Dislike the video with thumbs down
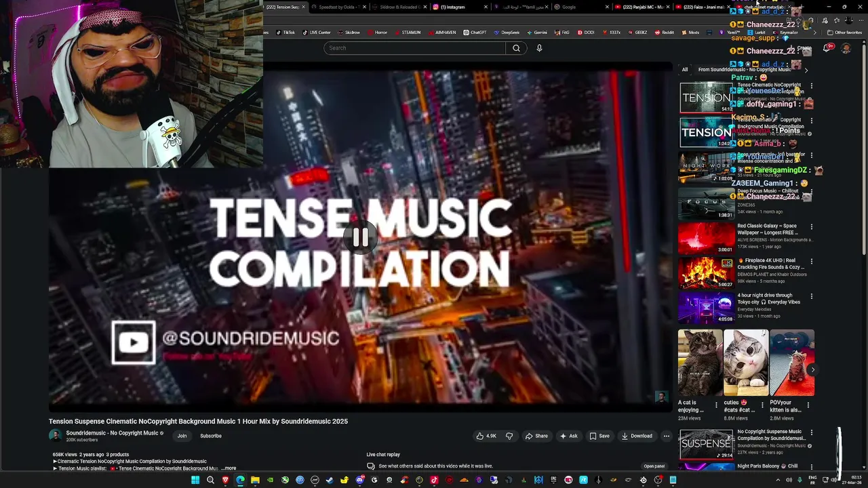 (x=509, y=436)
